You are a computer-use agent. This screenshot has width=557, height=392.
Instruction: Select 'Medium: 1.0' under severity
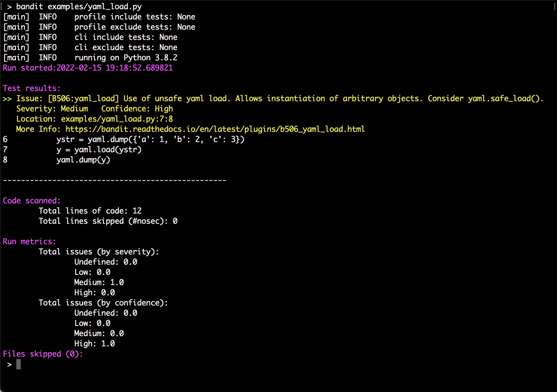click(99, 283)
